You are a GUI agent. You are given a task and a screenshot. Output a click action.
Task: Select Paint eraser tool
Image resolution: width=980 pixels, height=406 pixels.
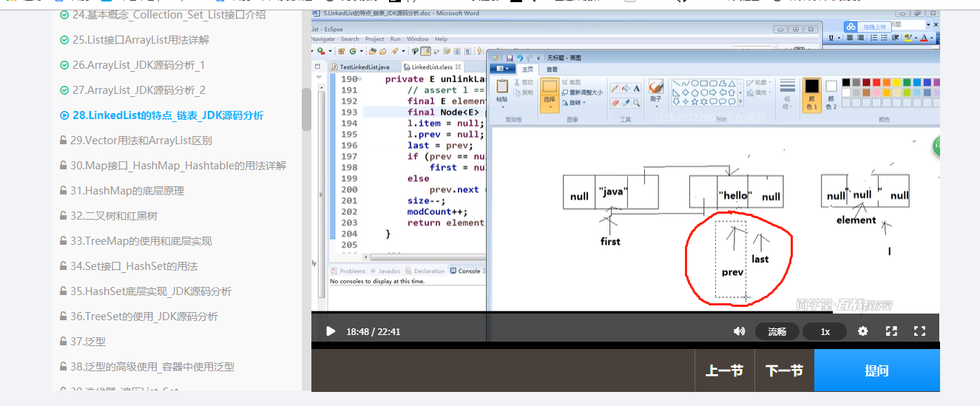tap(615, 103)
